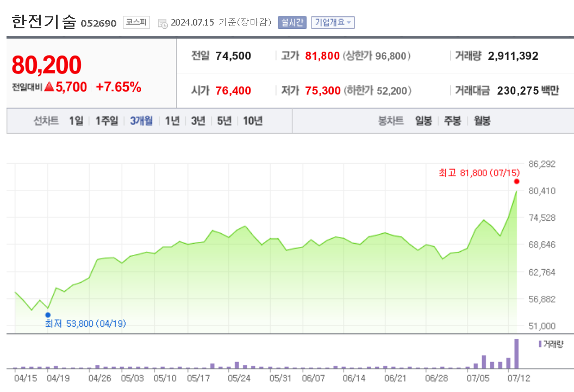574x392 pixels.
Task: Click the 실시간 real-time button
Action: point(292,23)
